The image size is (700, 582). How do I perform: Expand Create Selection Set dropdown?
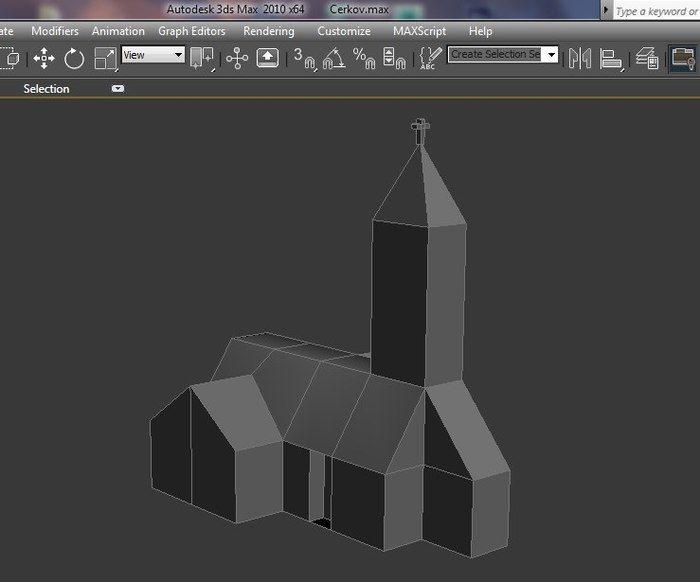pos(550,55)
